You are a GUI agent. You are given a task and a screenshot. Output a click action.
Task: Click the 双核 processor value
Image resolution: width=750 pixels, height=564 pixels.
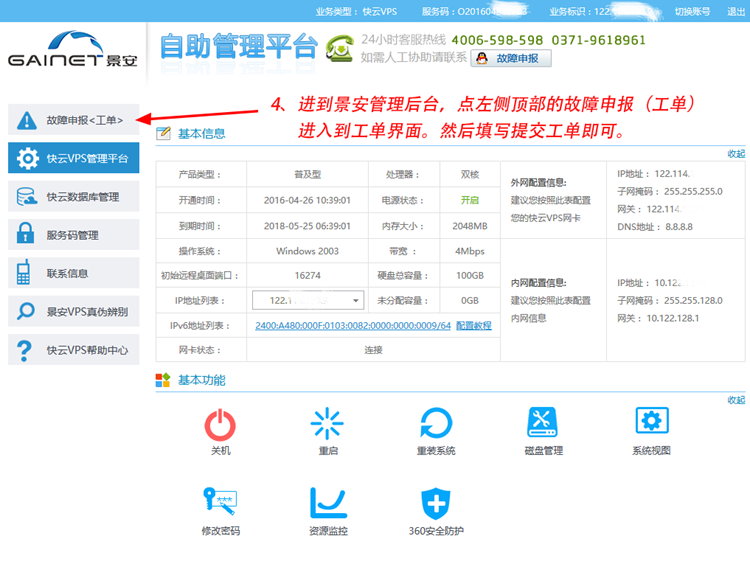pos(470,174)
